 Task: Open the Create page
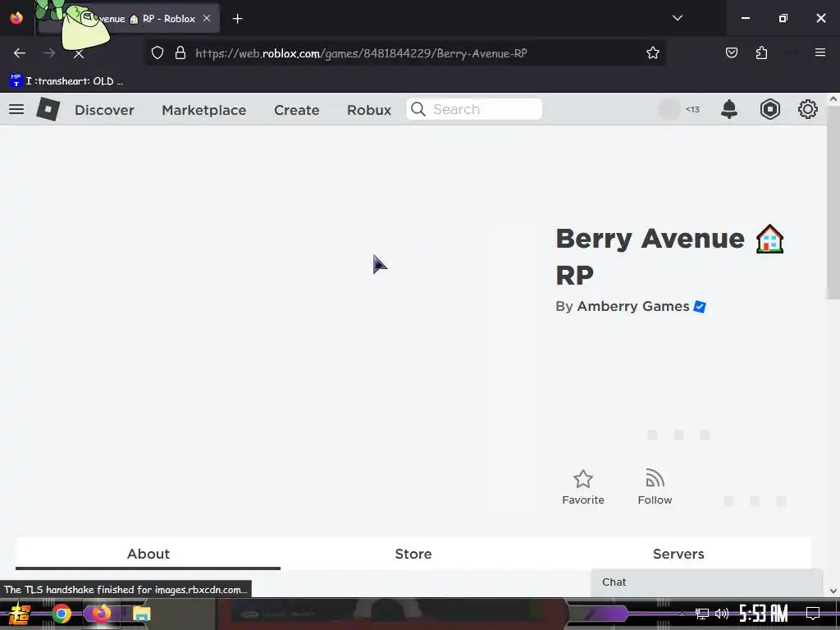point(297,110)
